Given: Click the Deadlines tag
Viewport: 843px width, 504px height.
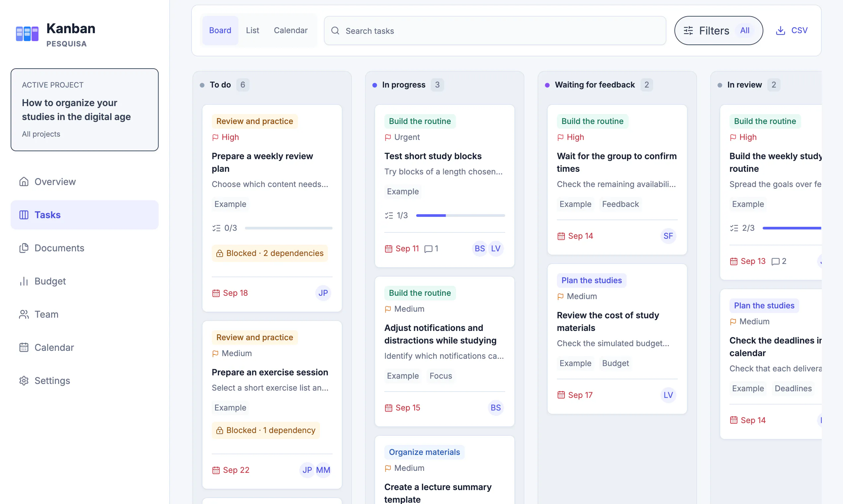Looking at the screenshot, I should (x=793, y=389).
